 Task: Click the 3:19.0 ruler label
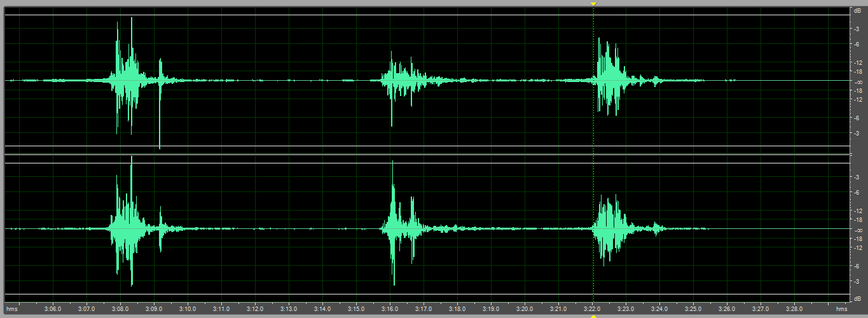tap(491, 309)
